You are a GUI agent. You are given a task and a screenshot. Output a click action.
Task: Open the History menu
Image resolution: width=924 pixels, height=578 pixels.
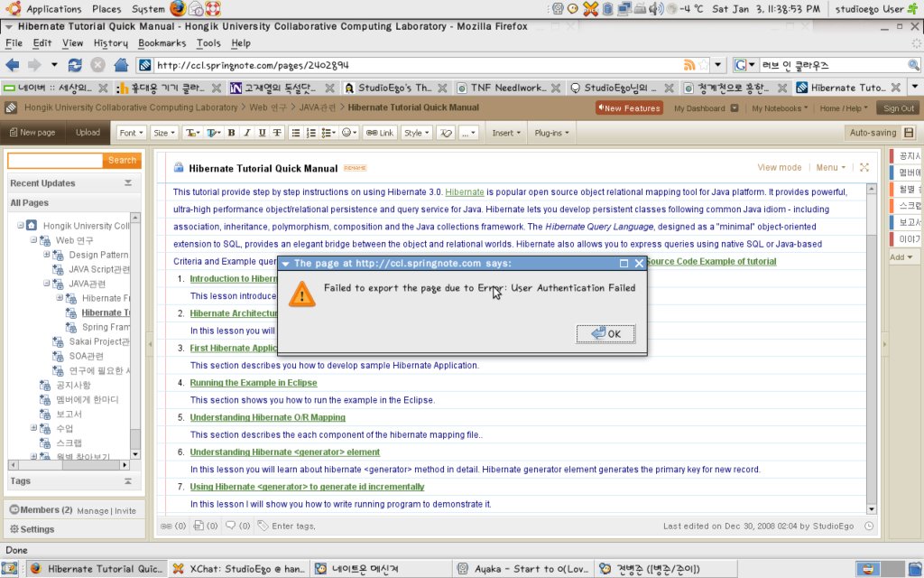coord(111,43)
